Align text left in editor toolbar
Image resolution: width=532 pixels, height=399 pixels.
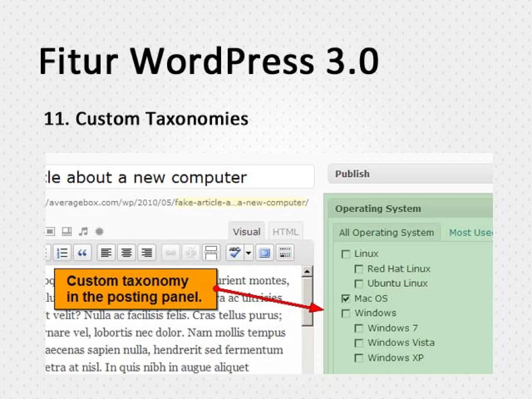click(x=106, y=252)
